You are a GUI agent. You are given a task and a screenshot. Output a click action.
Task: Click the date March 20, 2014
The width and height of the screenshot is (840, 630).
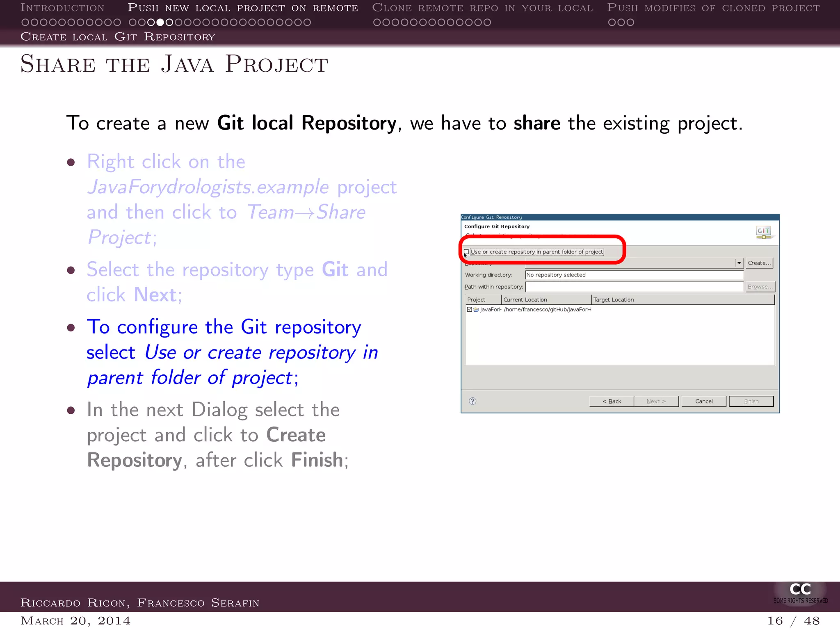75,621
